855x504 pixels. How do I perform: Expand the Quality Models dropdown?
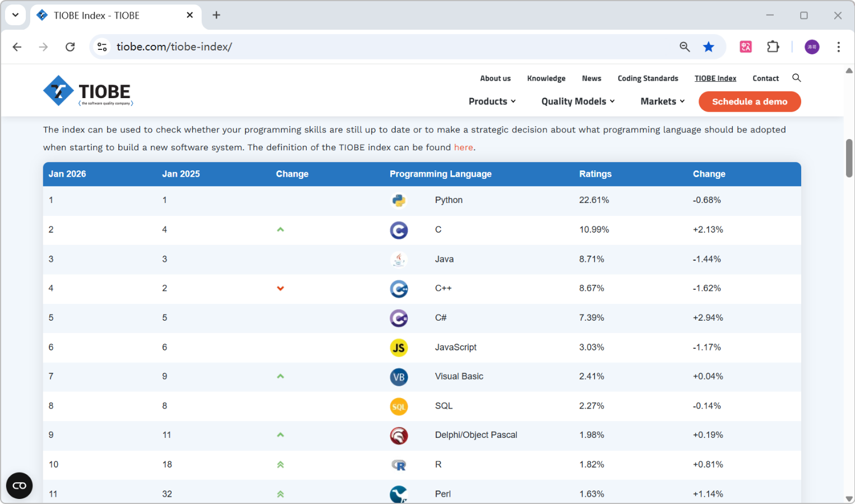pyautogui.click(x=578, y=101)
